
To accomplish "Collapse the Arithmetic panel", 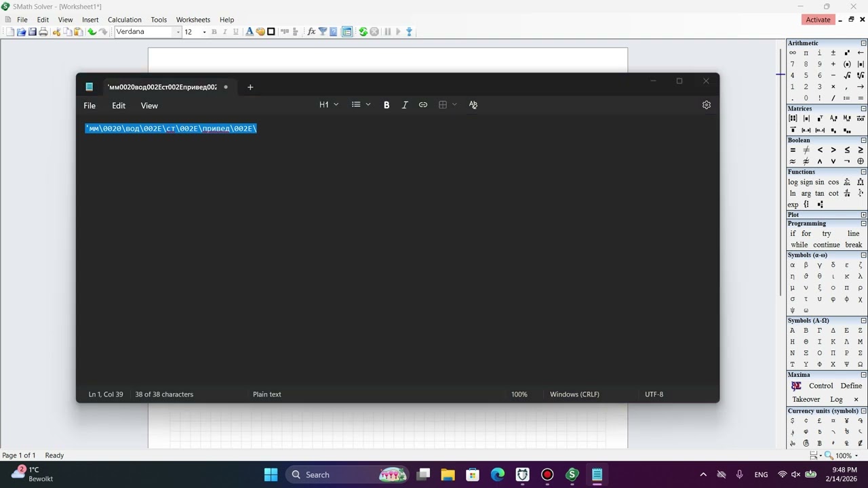I will (863, 43).
